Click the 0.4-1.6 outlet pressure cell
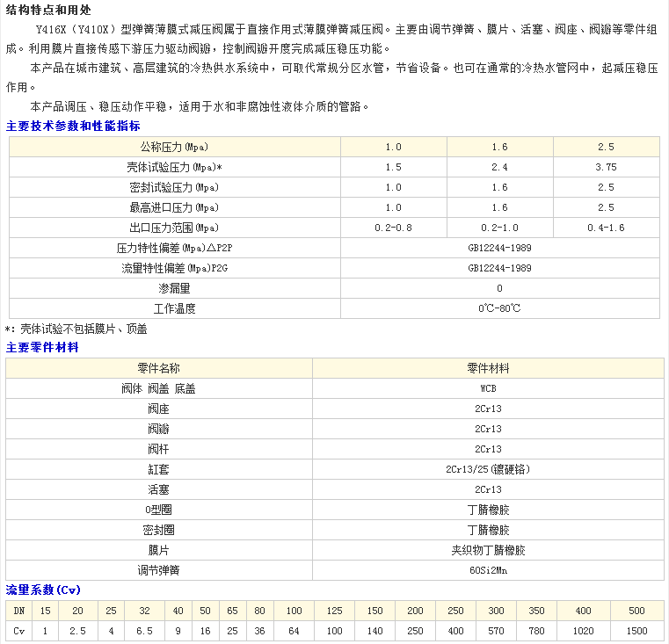669x644 pixels. pyautogui.click(x=606, y=228)
